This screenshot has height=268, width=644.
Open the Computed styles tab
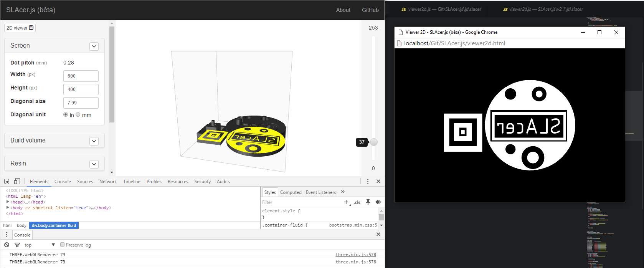[291, 192]
